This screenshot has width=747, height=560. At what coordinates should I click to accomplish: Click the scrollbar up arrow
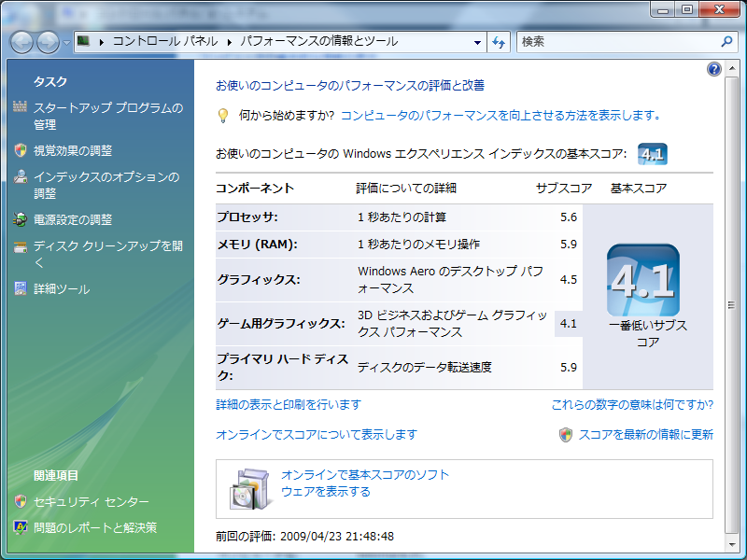pos(731,69)
